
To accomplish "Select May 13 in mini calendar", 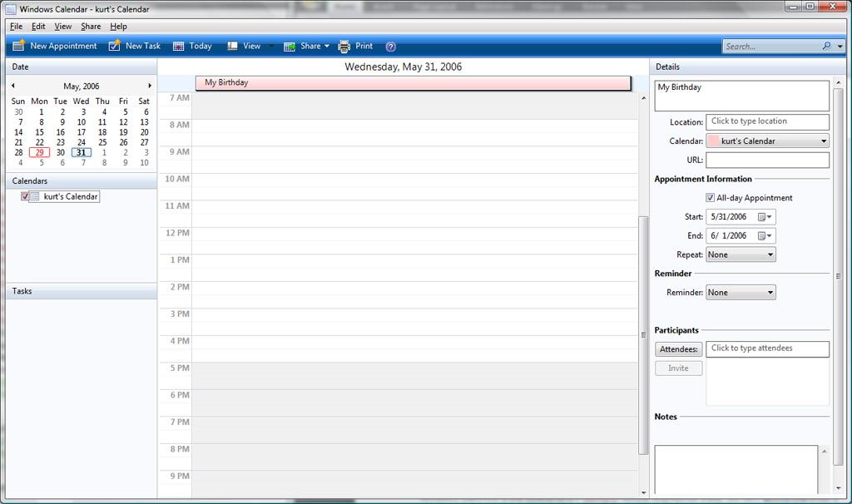I will click(144, 122).
